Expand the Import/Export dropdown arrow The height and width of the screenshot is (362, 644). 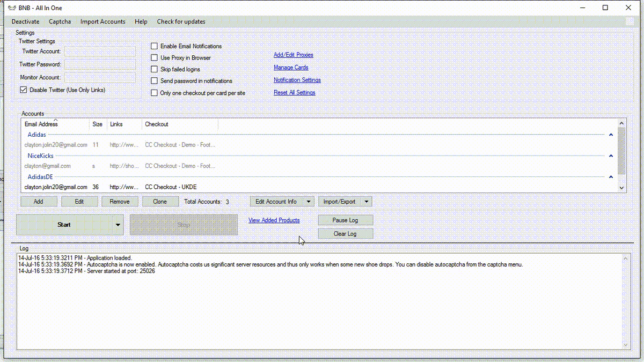point(367,202)
